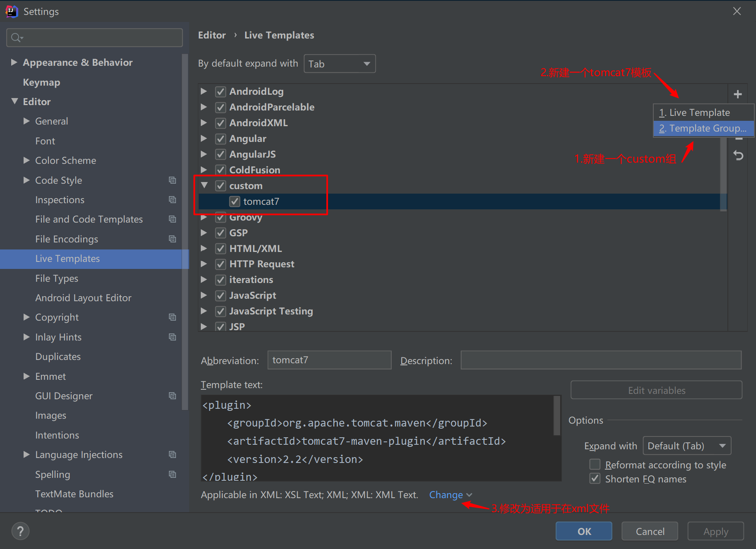Image resolution: width=756 pixels, height=549 pixels.
Task: Select Live Templates in settings tree
Action: (x=94, y=259)
